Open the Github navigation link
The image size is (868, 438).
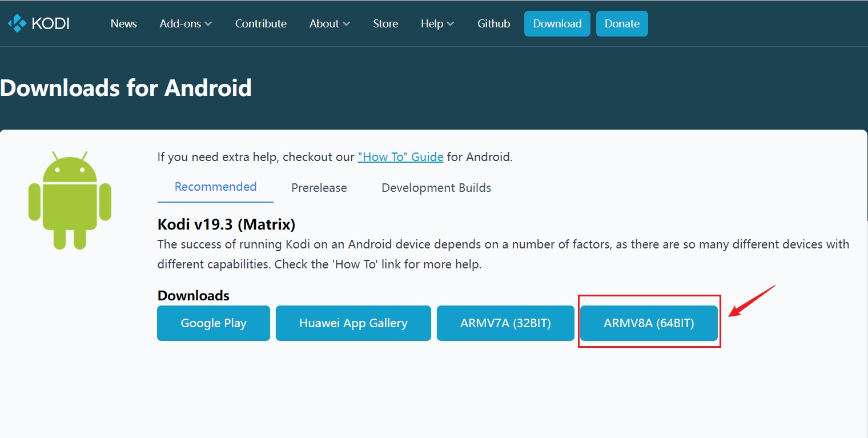[x=493, y=23]
